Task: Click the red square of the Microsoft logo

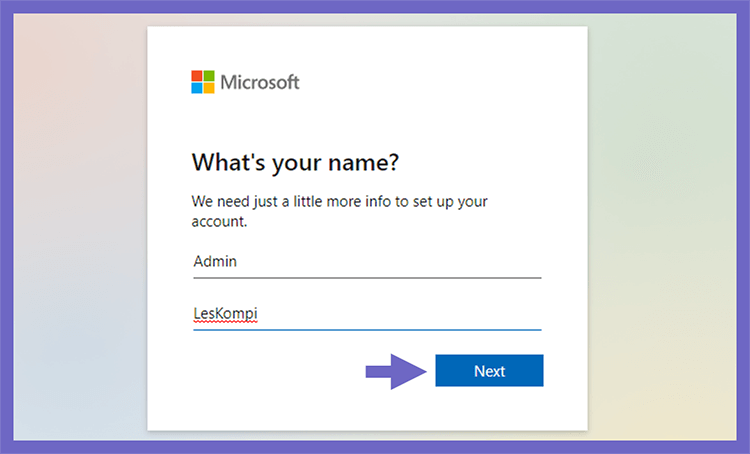Action: click(x=197, y=76)
